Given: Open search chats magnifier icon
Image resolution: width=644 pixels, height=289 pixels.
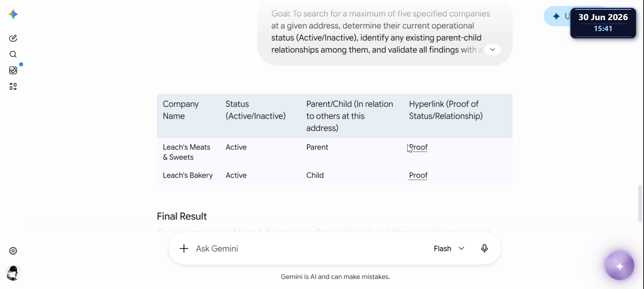Looking at the screenshot, I should [x=13, y=54].
